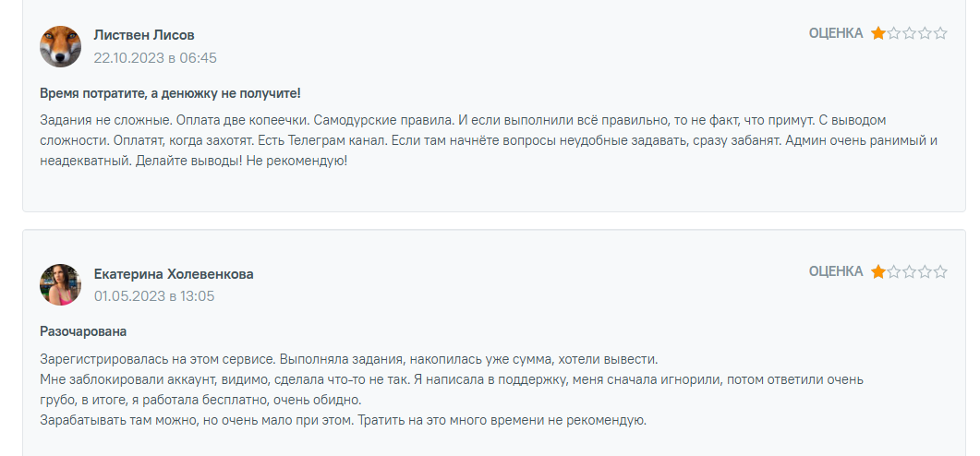Click Екатерина Холевенкова's profile photo

point(61,284)
